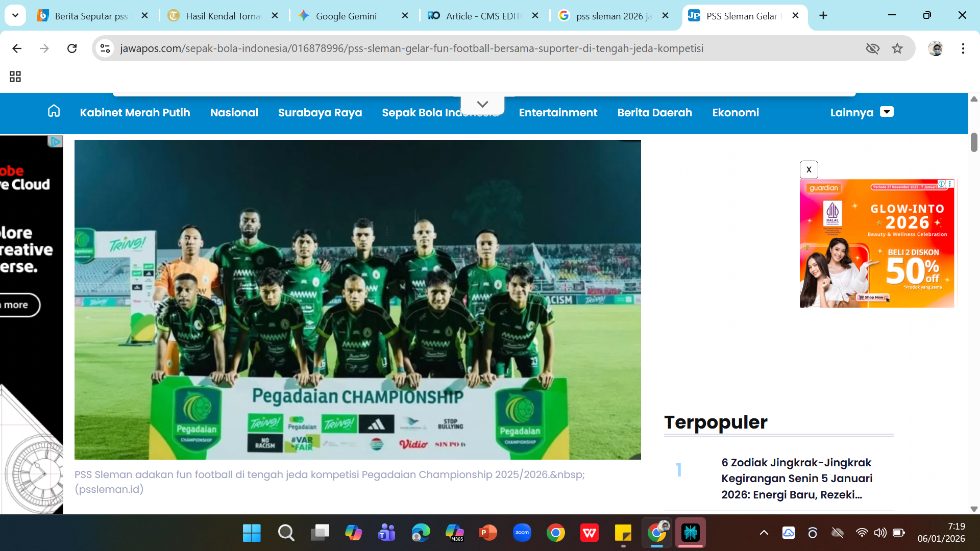
Task: Show hidden system tray icons
Action: tap(764, 533)
